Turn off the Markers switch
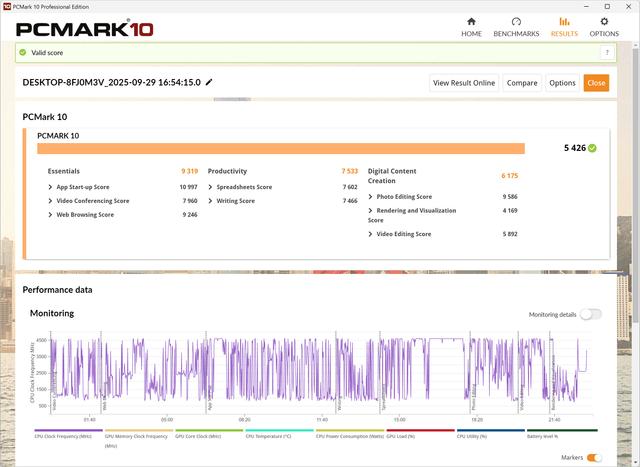 (594, 458)
